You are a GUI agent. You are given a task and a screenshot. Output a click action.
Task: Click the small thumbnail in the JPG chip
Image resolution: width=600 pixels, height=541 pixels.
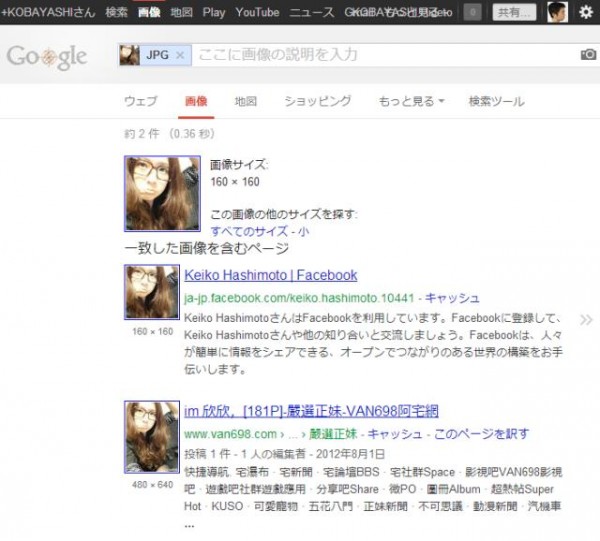pos(129,55)
